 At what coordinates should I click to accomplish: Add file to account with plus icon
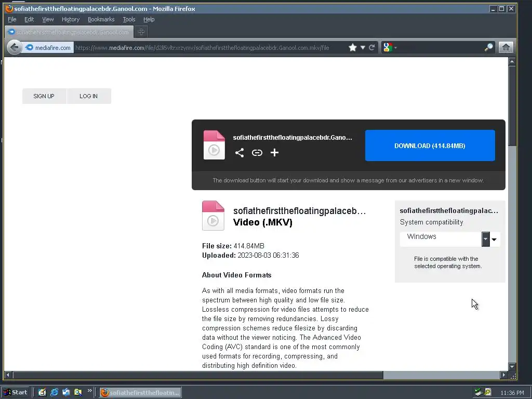click(x=274, y=153)
